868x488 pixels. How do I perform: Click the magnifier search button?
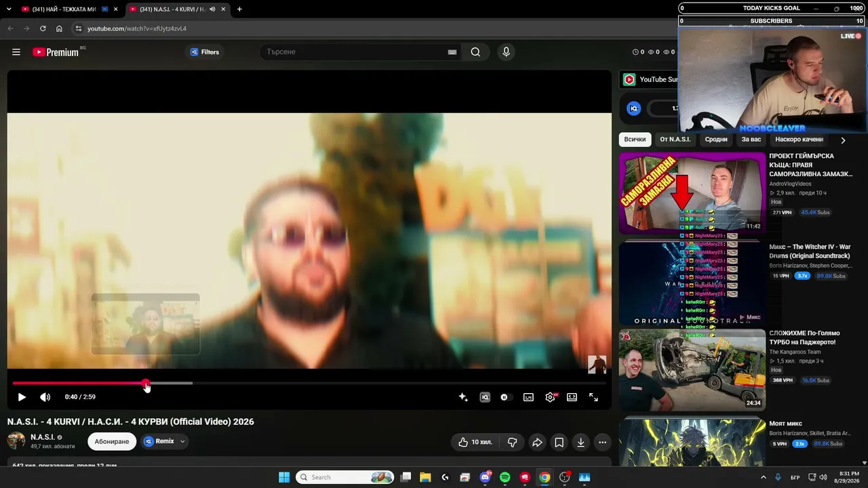475,52
